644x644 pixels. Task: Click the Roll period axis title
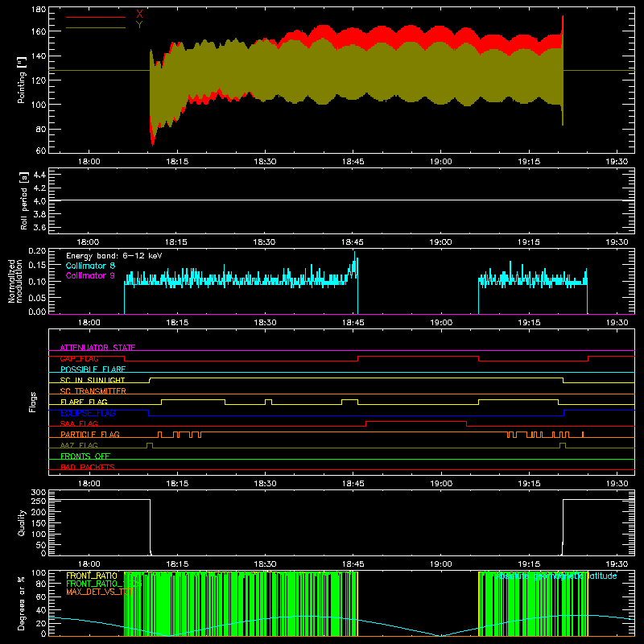click(24, 200)
